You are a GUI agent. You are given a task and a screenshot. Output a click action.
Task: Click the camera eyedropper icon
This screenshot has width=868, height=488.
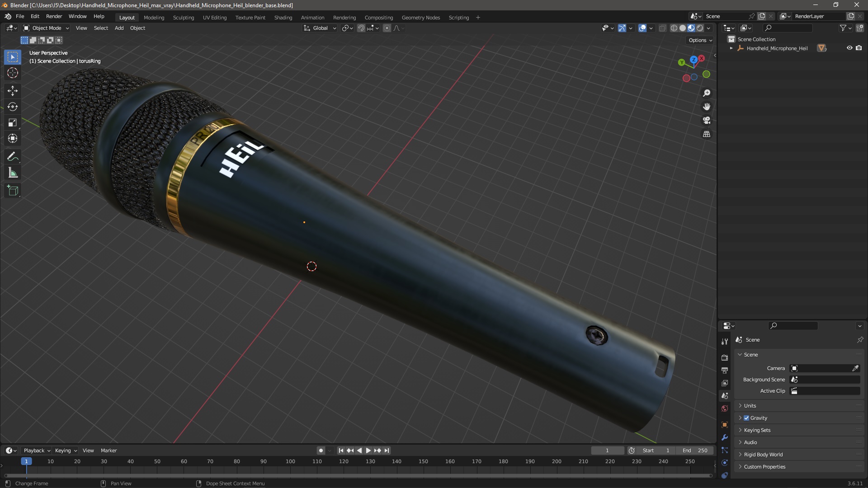(x=855, y=368)
